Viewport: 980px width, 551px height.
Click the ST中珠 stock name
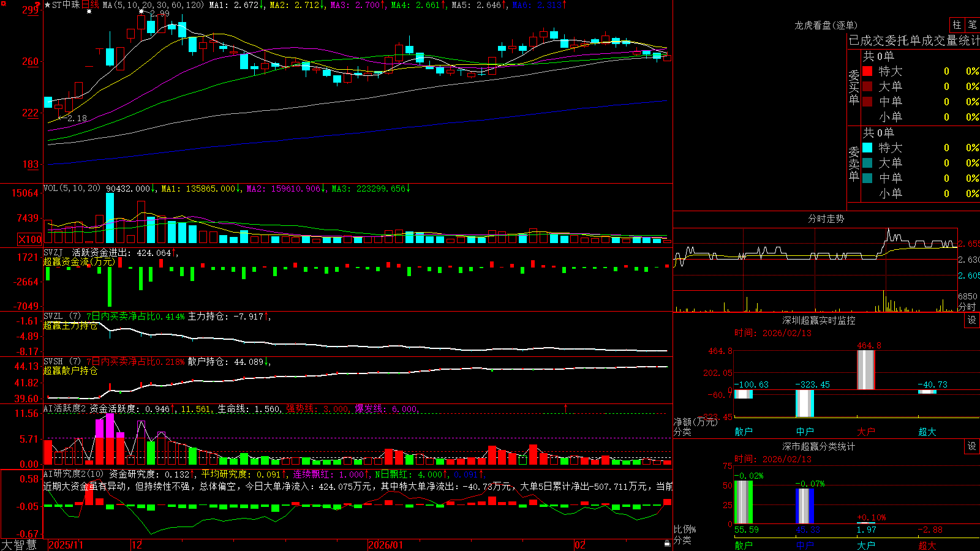(66, 5)
